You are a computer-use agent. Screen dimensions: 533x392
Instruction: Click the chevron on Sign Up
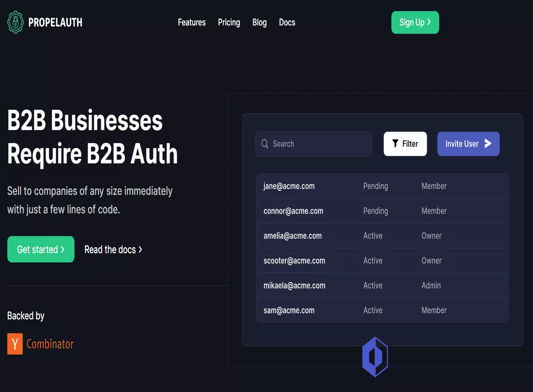click(429, 22)
